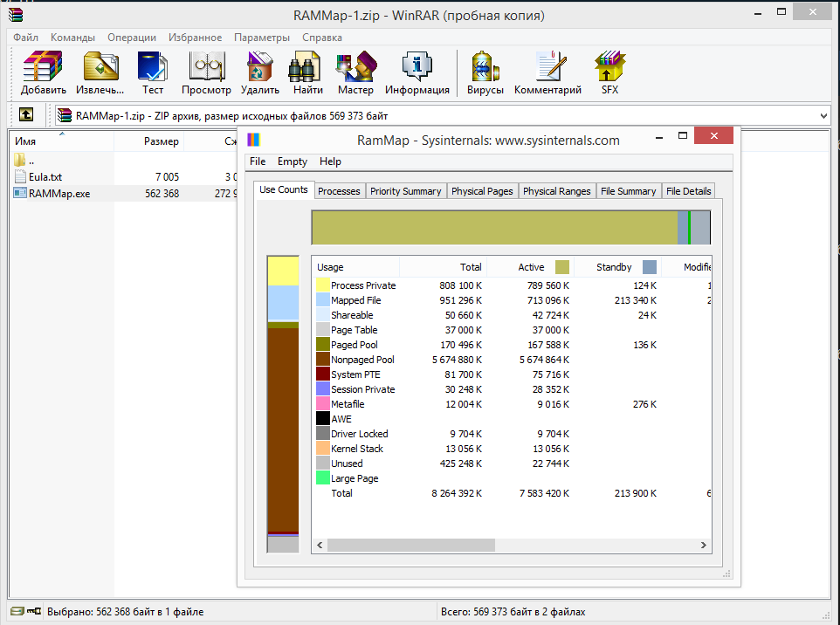Open the Empty menu in RamMap
The image size is (840, 625).
click(x=293, y=161)
